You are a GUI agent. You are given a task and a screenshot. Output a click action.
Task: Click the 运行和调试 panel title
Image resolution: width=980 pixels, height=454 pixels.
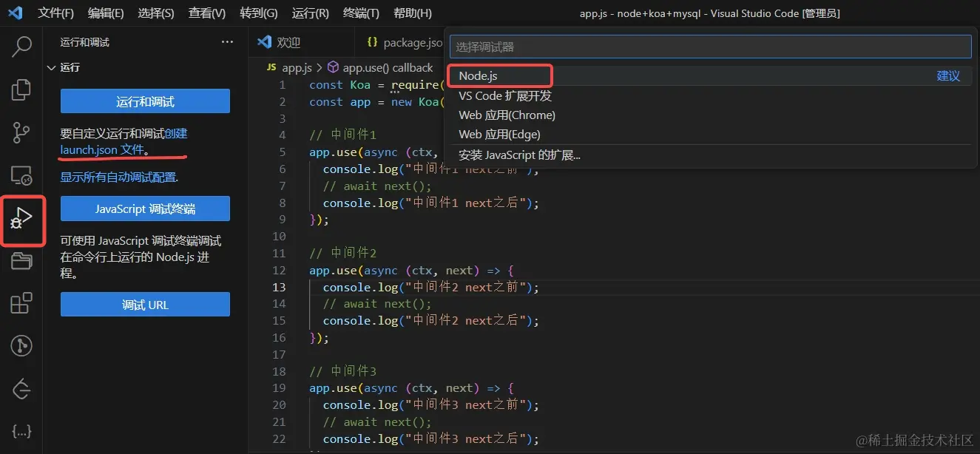coord(85,42)
